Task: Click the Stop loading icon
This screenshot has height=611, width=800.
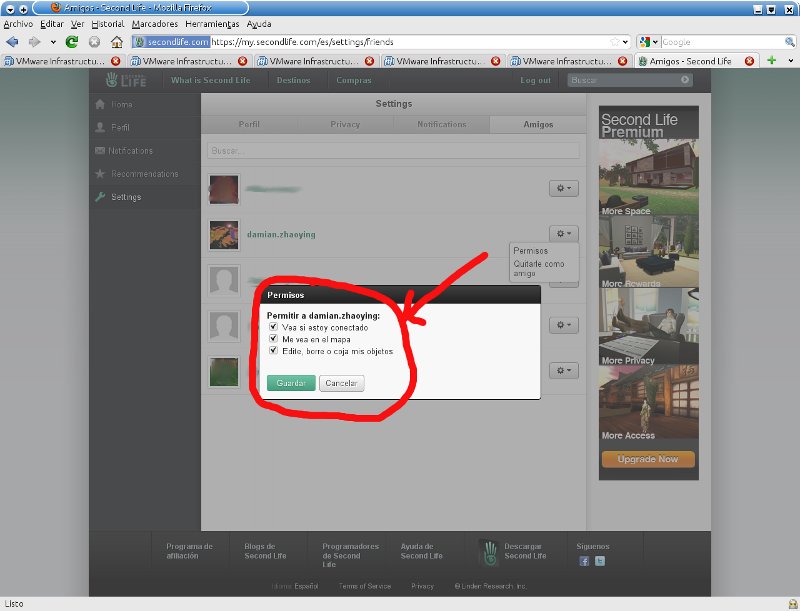Action: click(94, 42)
